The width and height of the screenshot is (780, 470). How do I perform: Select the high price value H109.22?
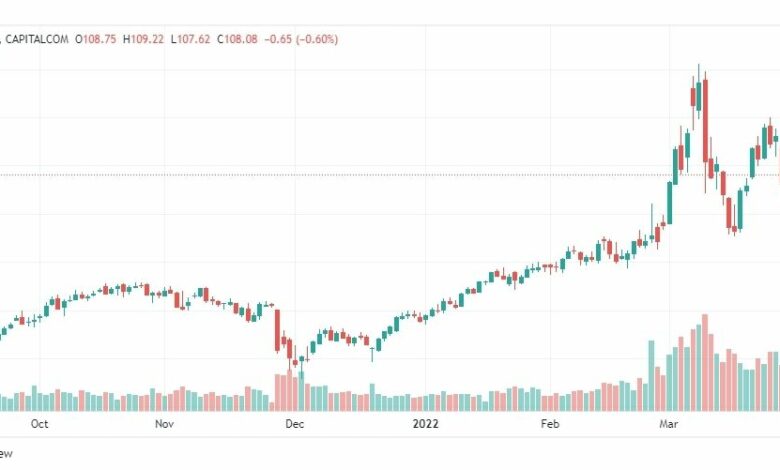143,39
